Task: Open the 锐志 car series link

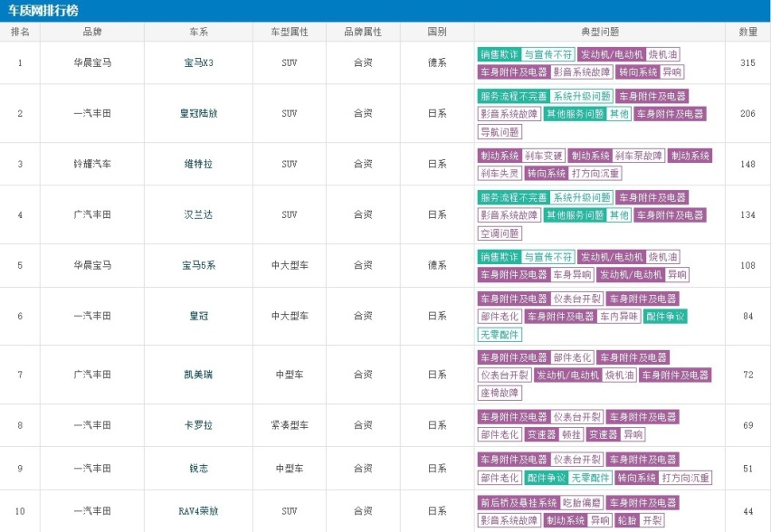Action: [199, 468]
